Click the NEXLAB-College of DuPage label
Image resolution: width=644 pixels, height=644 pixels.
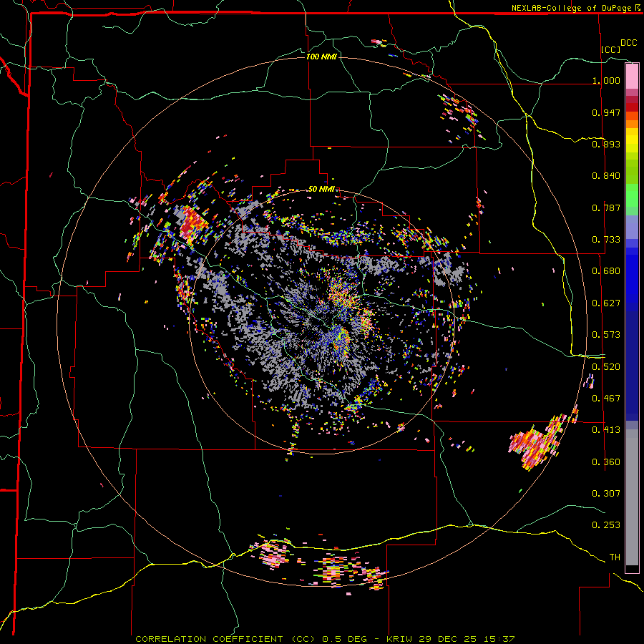coord(572,8)
